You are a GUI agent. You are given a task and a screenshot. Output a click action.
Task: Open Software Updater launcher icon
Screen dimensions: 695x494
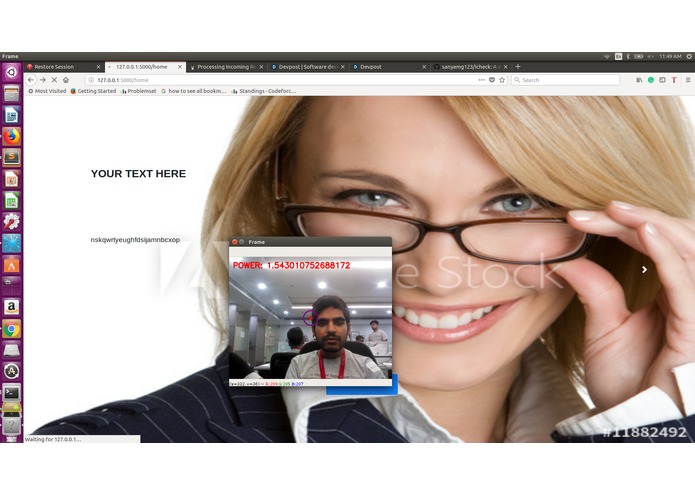[12, 371]
